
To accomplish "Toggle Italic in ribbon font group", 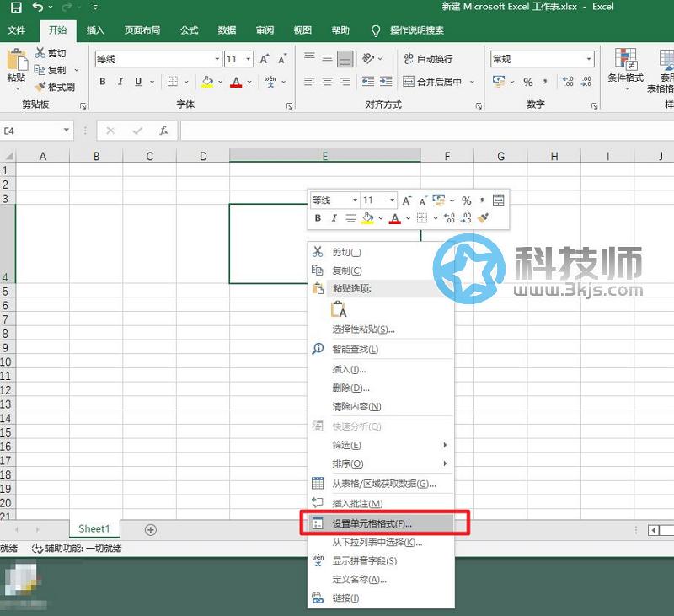I will click(120, 81).
